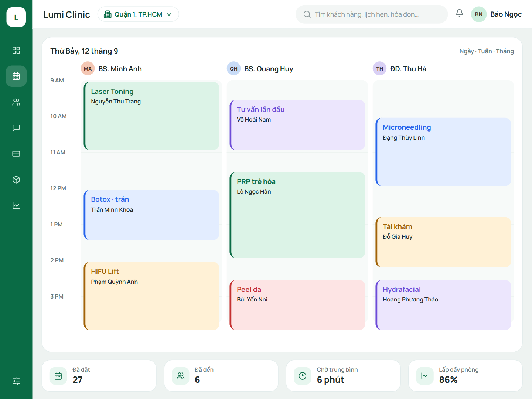Image resolution: width=532 pixels, height=399 pixels.
Task: Click the Lumi Clinic L logo
Action: click(16, 17)
